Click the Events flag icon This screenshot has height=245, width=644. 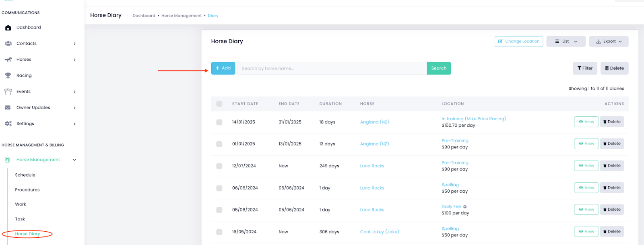[x=8, y=92]
